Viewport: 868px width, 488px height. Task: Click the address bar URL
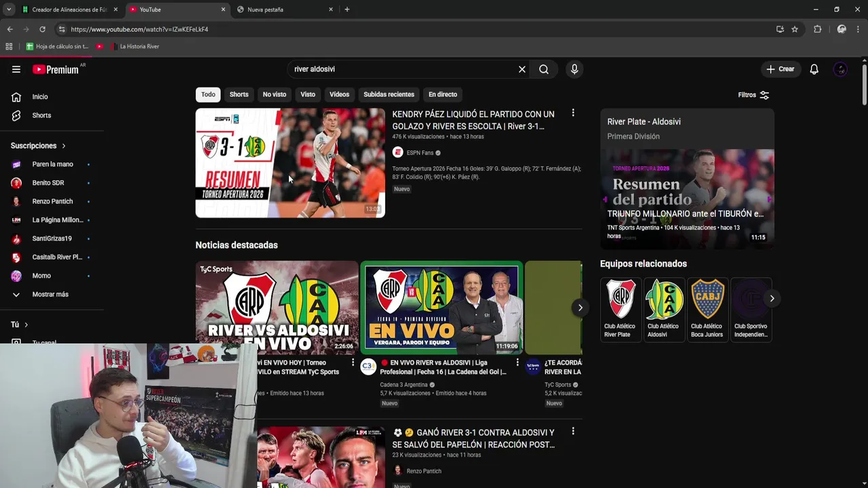pyautogui.click(x=139, y=29)
